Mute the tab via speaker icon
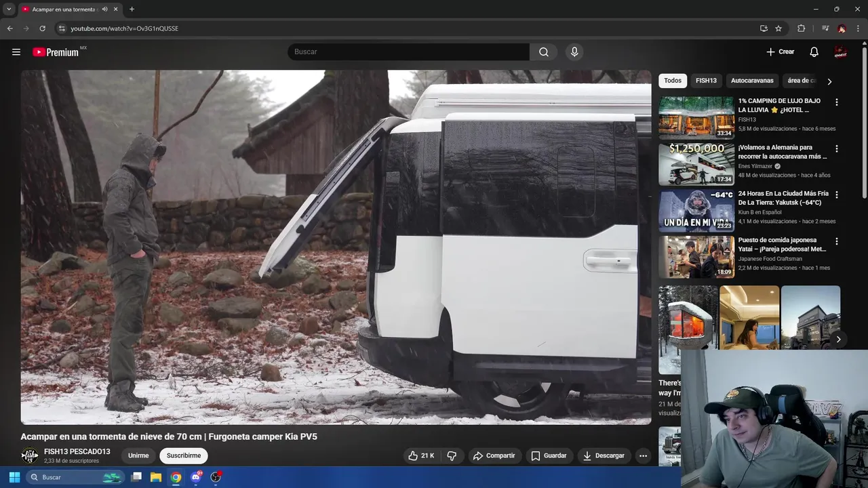The image size is (868, 488). (104, 9)
